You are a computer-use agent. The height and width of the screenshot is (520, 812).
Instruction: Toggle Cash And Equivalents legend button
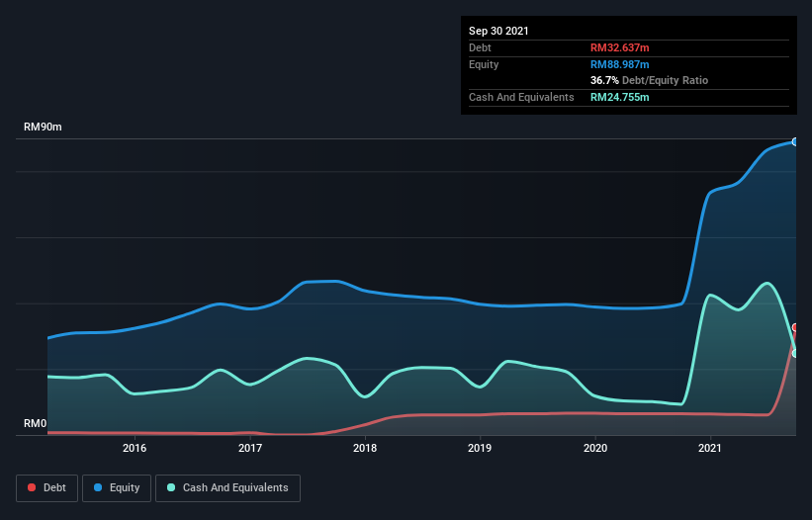click(227, 488)
